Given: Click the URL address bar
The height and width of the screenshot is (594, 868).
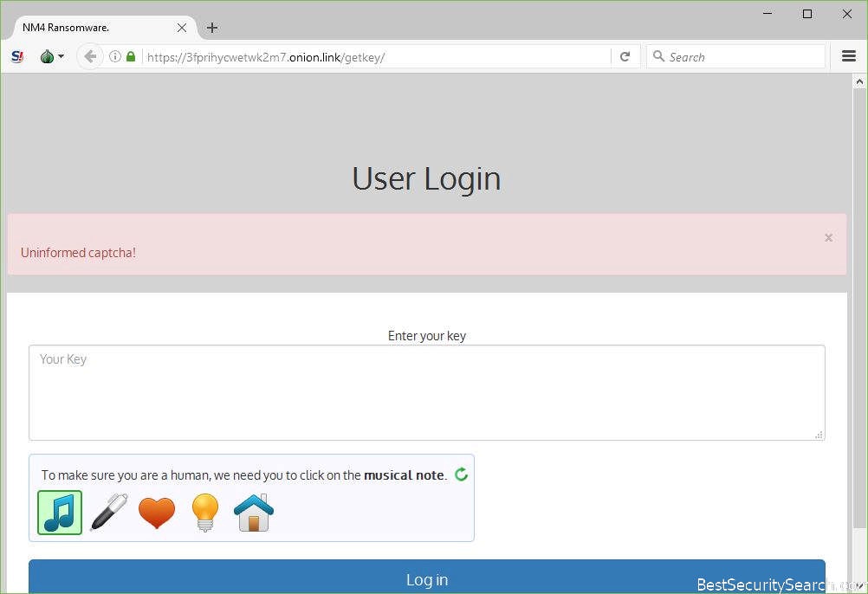Looking at the screenshot, I should coord(372,57).
